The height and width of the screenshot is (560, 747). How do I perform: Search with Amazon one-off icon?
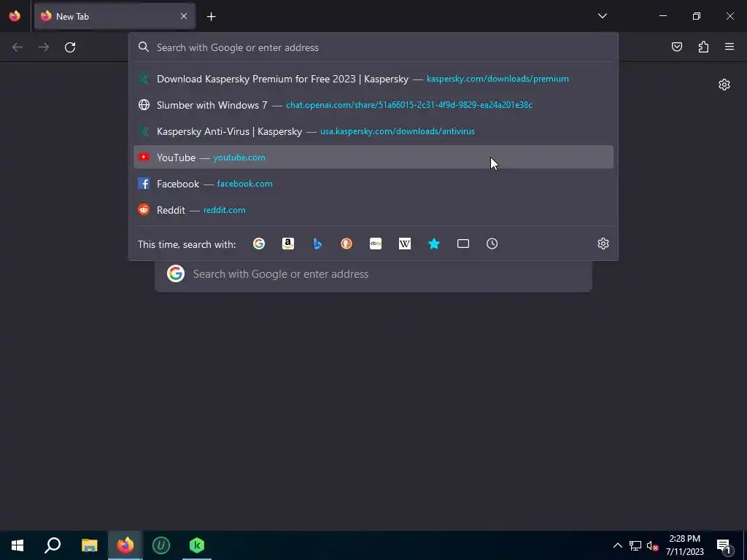pyautogui.click(x=287, y=244)
